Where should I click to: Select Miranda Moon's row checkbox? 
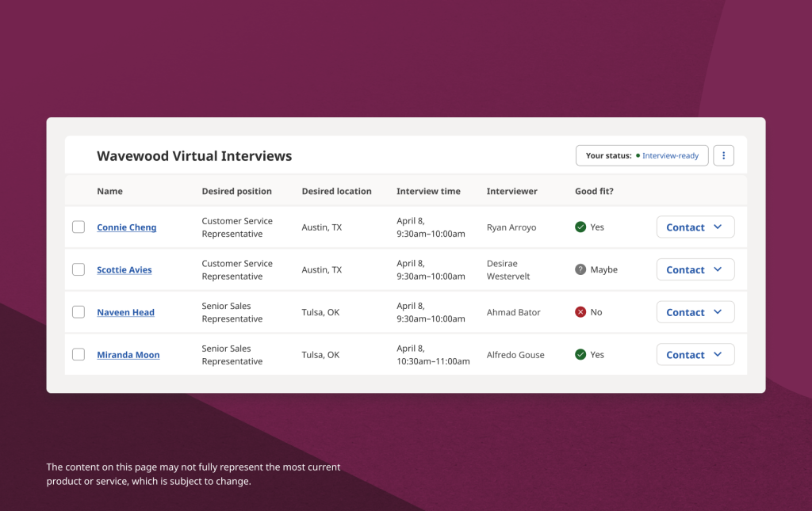79,354
